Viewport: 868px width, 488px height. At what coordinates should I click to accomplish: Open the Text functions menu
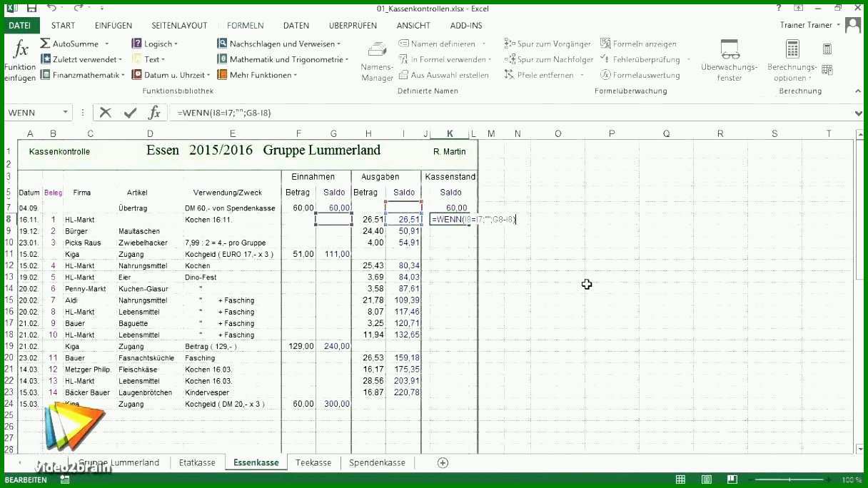tap(149, 60)
